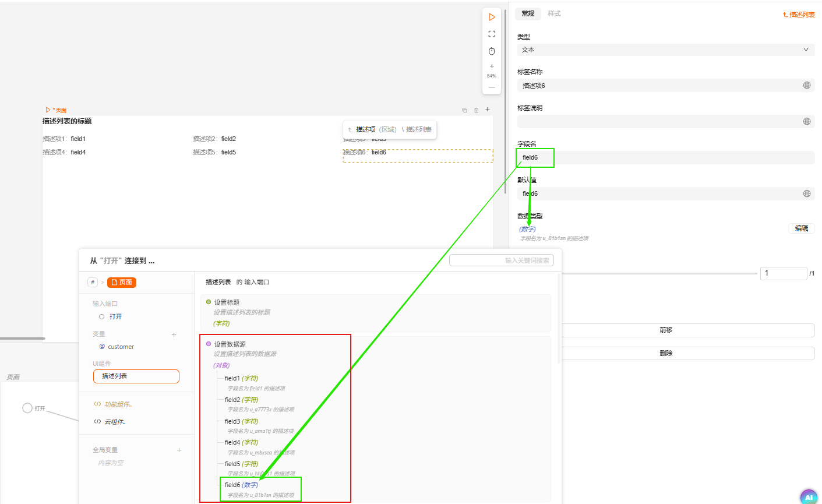Viewport: 822px width, 504px height.
Task: Click the 删除 button
Action: pos(666,353)
